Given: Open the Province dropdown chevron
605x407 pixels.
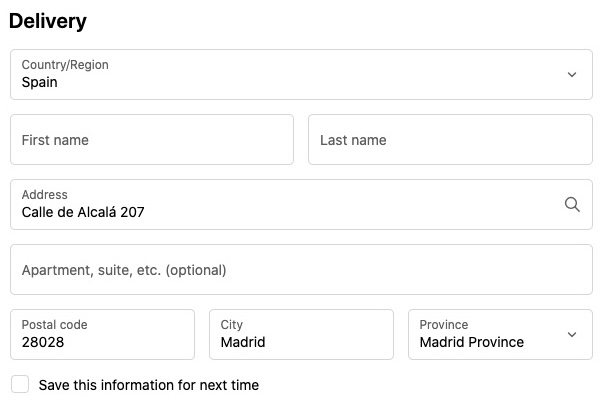Looking at the screenshot, I should pos(572,334).
